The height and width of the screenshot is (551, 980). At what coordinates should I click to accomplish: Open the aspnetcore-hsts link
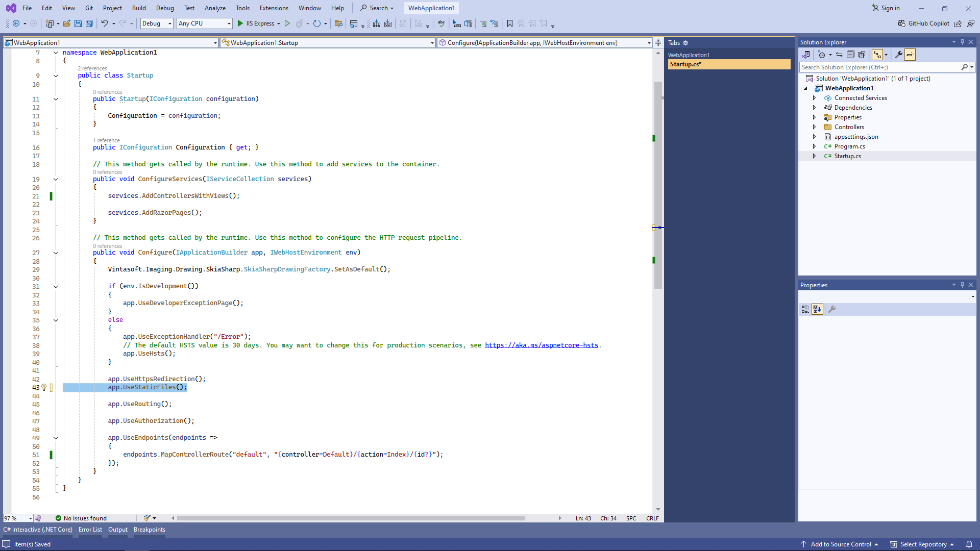(x=541, y=345)
